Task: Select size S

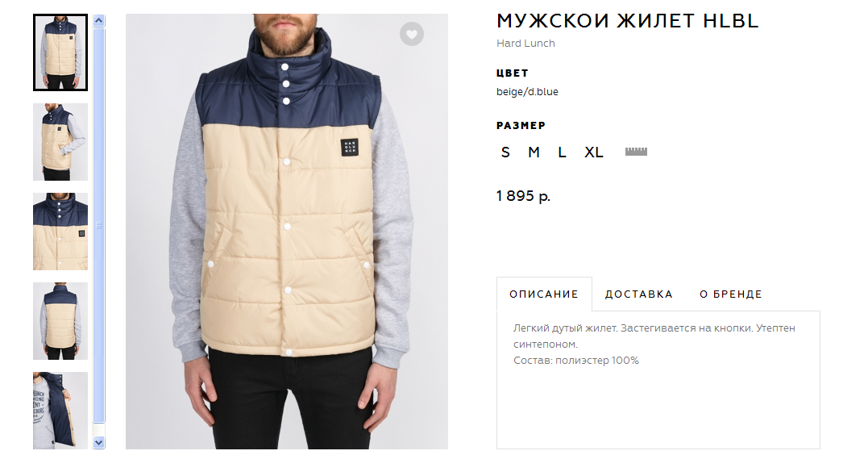Action: 505,152
